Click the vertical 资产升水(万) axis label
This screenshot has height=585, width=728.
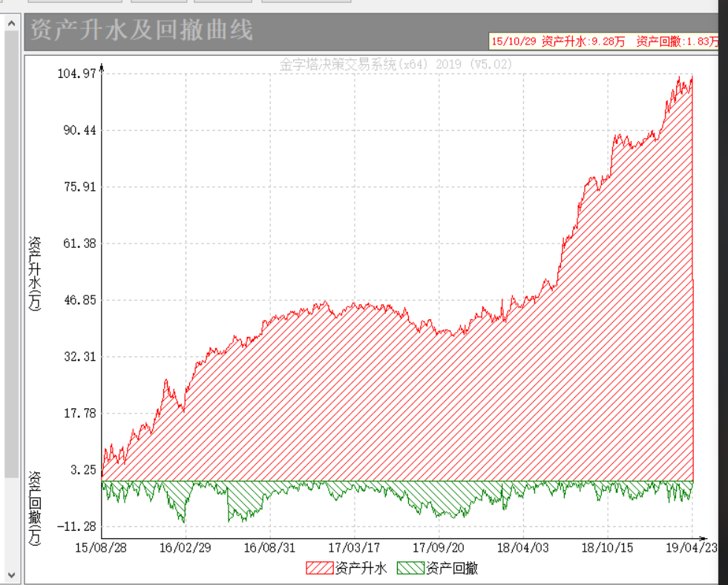35,273
